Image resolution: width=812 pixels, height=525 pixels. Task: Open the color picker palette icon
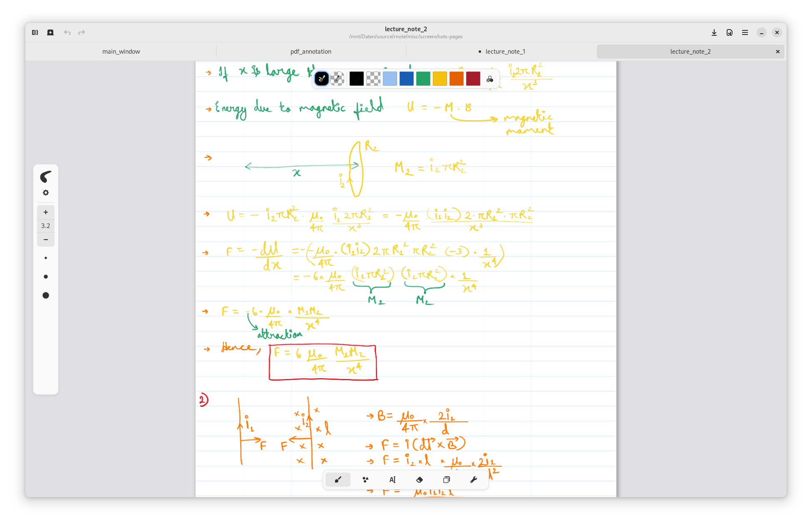click(490, 79)
